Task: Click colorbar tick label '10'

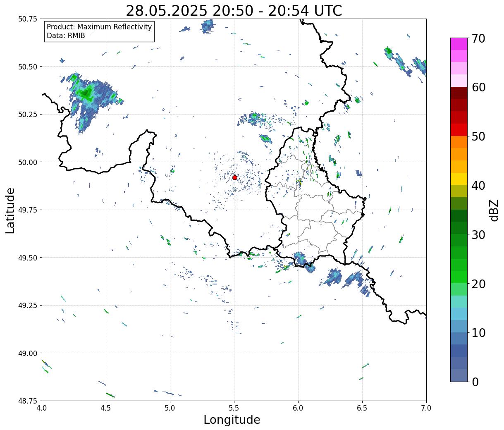Action: pos(478,333)
